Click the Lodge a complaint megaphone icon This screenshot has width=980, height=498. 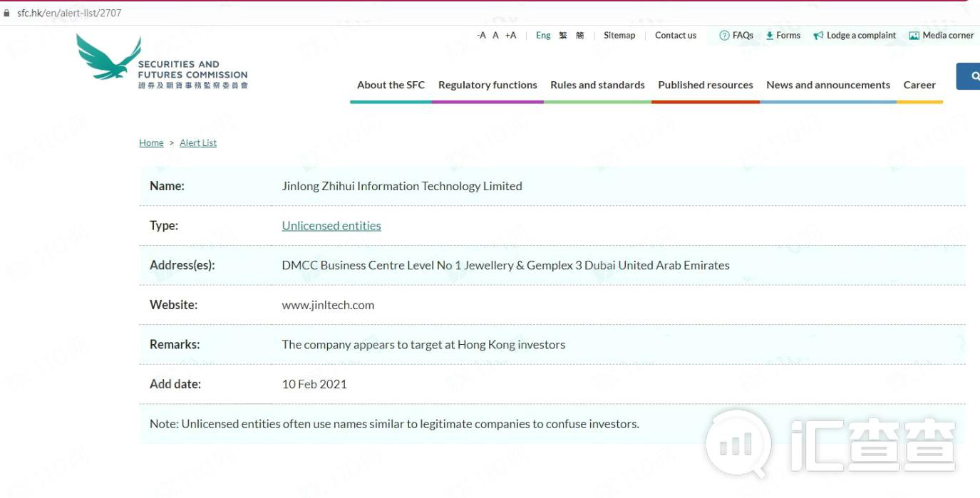(818, 36)
